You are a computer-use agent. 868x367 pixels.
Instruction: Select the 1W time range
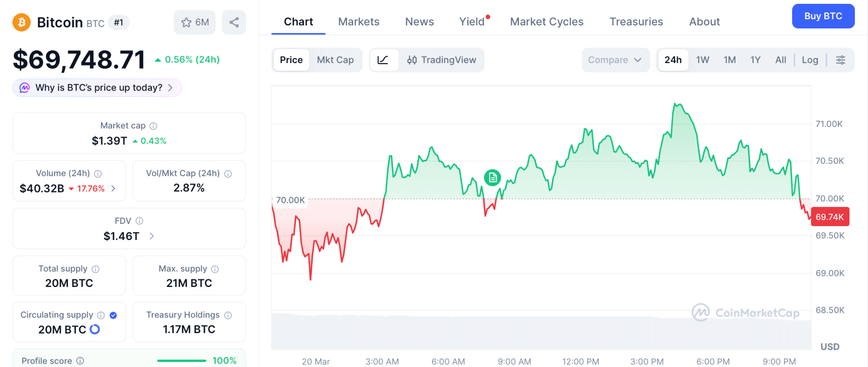click(702, 60)
